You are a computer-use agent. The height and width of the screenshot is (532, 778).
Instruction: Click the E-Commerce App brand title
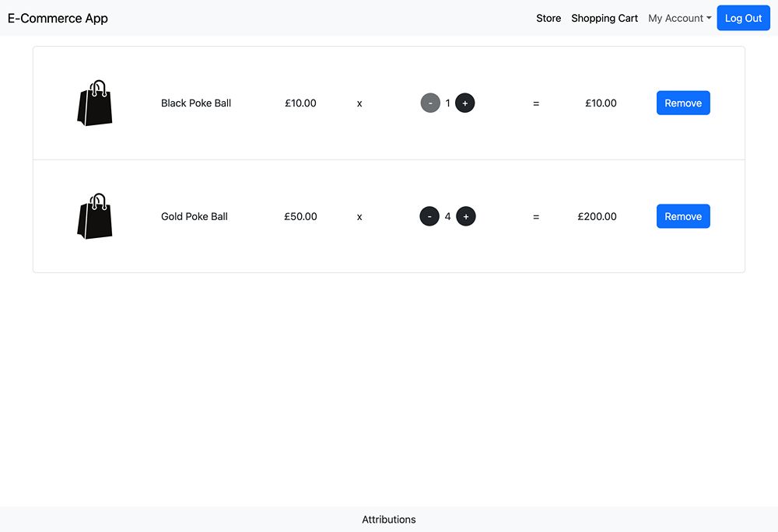point(58,18)
